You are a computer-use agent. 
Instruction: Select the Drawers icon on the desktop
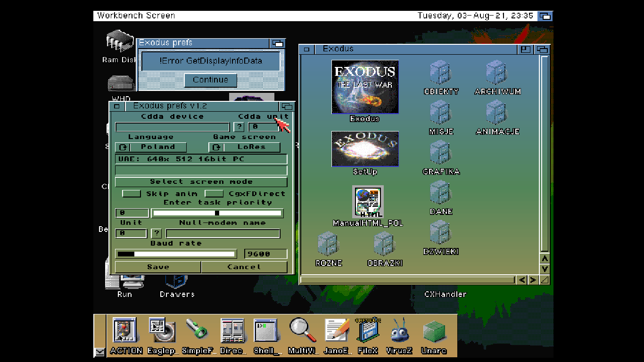click(177, 281)
